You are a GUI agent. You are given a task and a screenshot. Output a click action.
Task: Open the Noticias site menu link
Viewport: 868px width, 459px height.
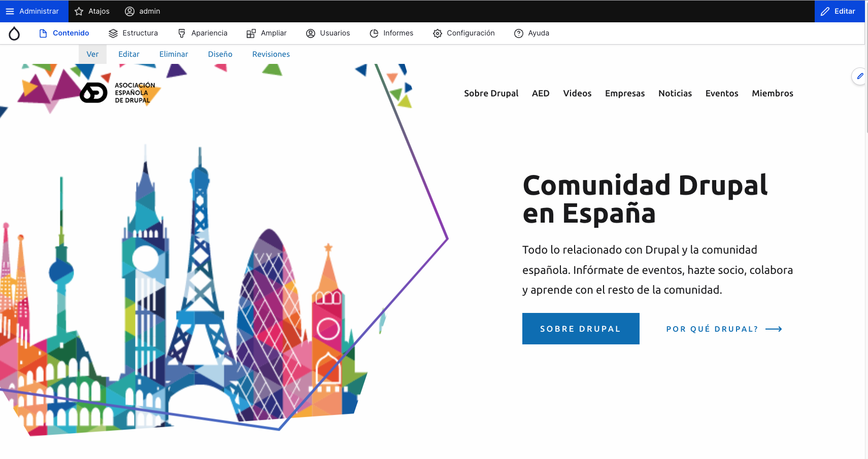(x=675, y=93)
